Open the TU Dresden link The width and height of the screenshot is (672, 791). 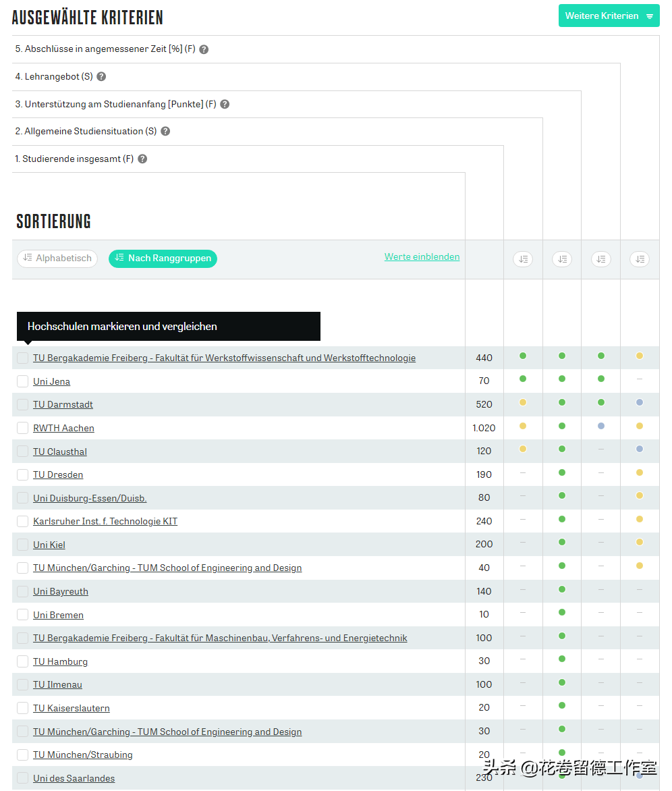(58, 474)
